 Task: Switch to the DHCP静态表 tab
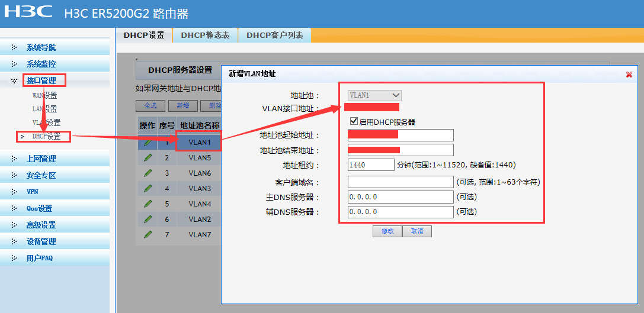tap(206, 36)
